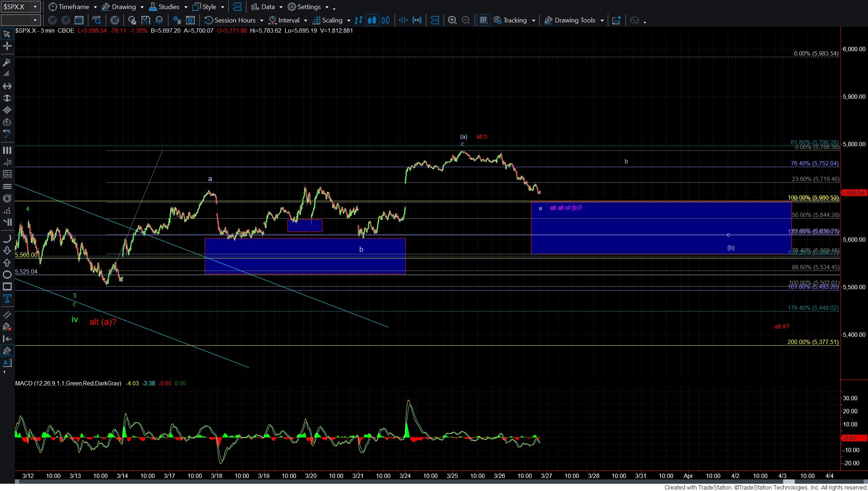Open the Drawing menu
The height and width of the screenshot is (491, 868).
click(123, 7)
